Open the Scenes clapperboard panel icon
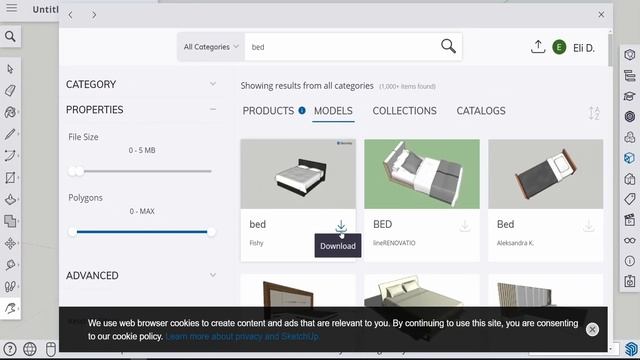This screenshot has height=360, width=640. (x=630, y=220)
